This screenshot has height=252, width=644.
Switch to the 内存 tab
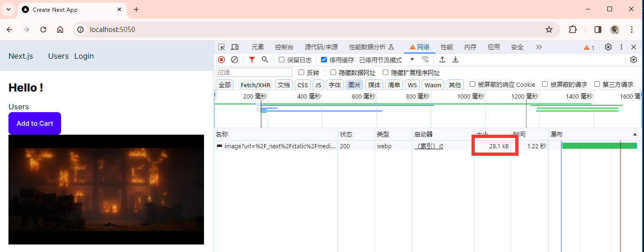coord(470,47)
